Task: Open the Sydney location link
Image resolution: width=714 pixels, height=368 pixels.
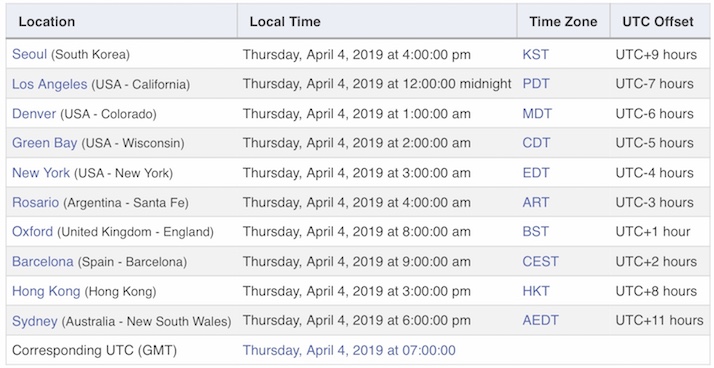Action: click(35, 321)
